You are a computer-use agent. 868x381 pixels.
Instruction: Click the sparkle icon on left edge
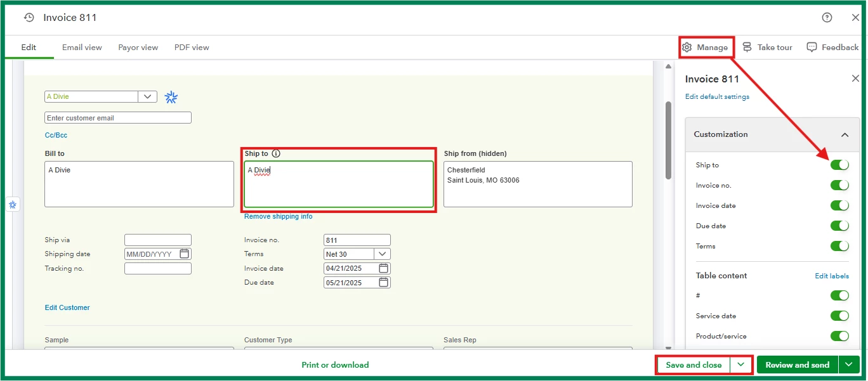point(13,205)
